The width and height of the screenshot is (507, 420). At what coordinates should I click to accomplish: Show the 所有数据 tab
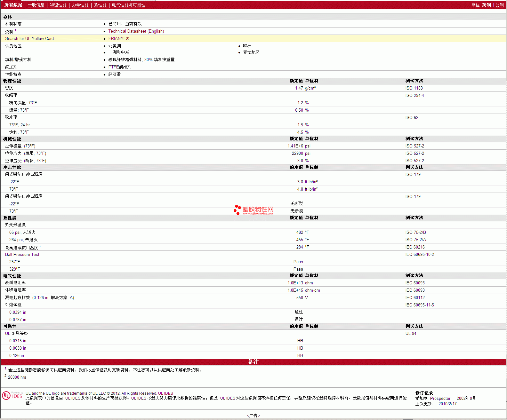pyautogui.click(x=13, y=5)
